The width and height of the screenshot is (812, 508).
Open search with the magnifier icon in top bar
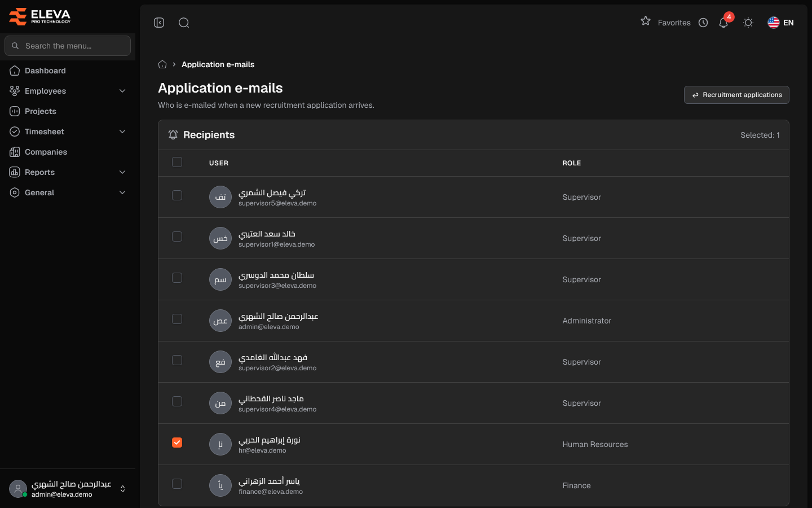184,23
